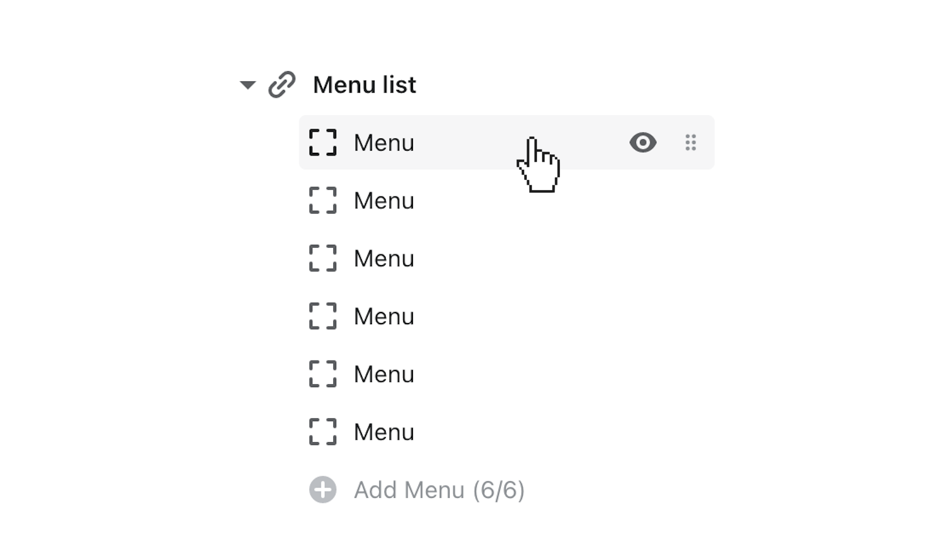The width and height of the screenshot is (943, 560).
Task: Click the second Menu block's frame icon
Action: pos(323,201)
